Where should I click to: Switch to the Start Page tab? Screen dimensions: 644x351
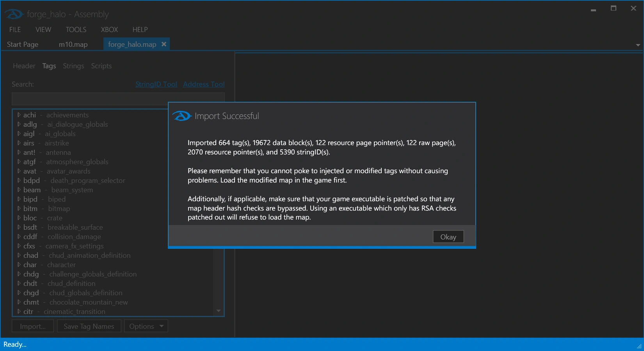pos(23,44)
